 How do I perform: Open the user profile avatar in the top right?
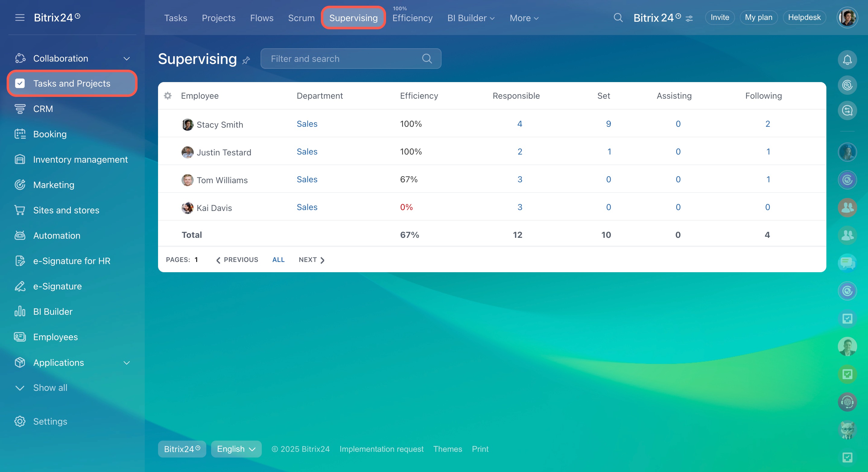click(847, 18)
